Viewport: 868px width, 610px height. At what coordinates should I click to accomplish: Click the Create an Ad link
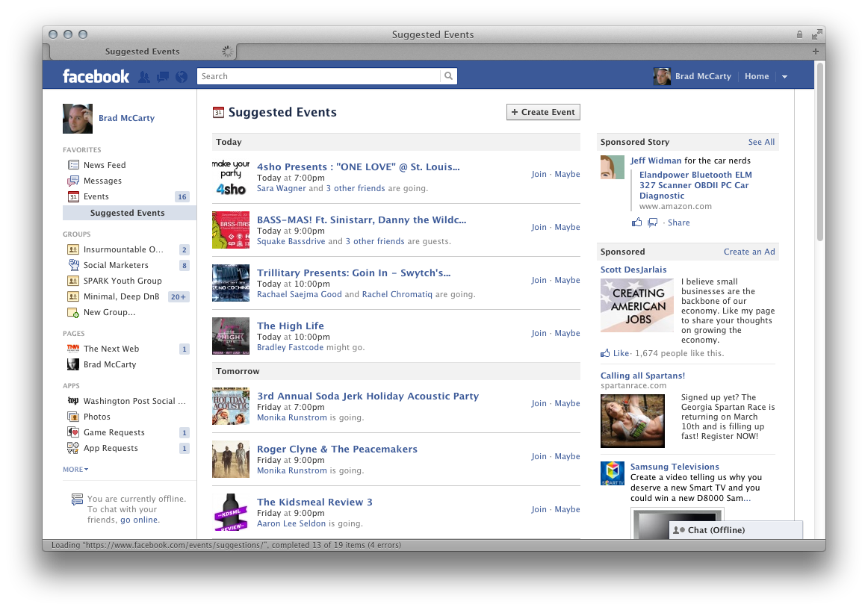click(x=749, y=252)
